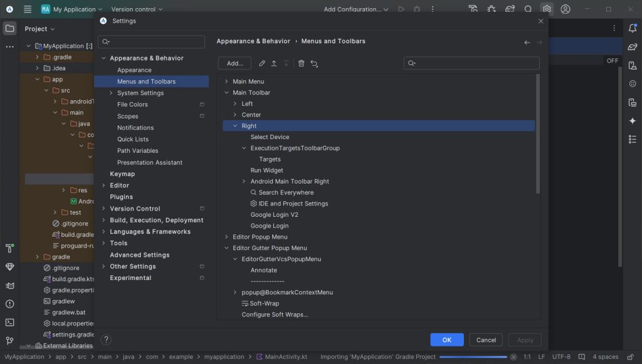The height and width of the screenshot is (364, 642).
Task: Focus the actions search field
Action: (x=471, y=63)
